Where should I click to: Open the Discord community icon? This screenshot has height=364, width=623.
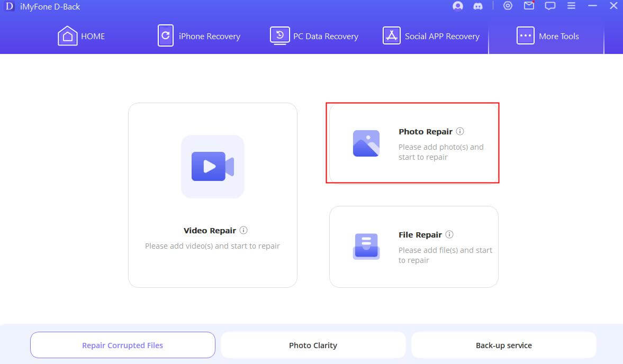(x=477, y=6)
